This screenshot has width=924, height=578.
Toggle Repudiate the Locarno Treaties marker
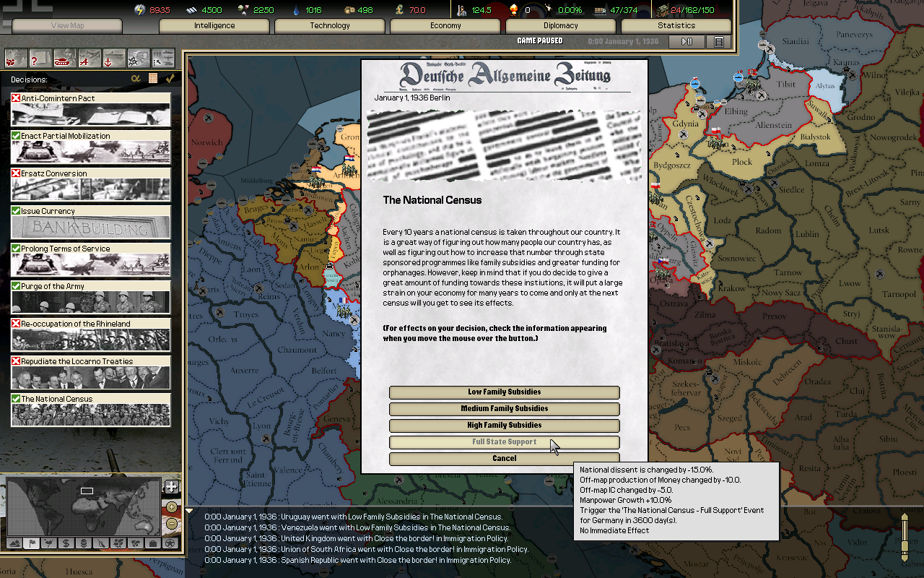click(x=16, y=361)
